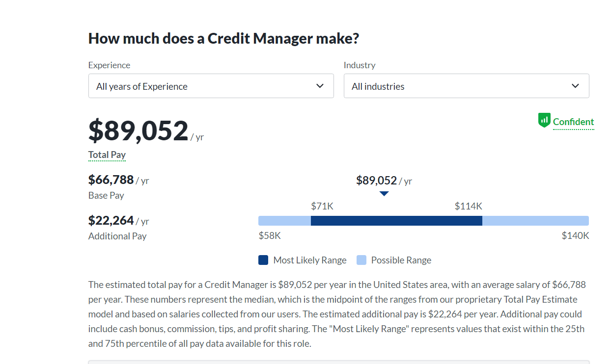The width and height of the screenshot is (611, 364).
Task: Click the dotted-underlined Total Pay link
Action: (107, 155)
